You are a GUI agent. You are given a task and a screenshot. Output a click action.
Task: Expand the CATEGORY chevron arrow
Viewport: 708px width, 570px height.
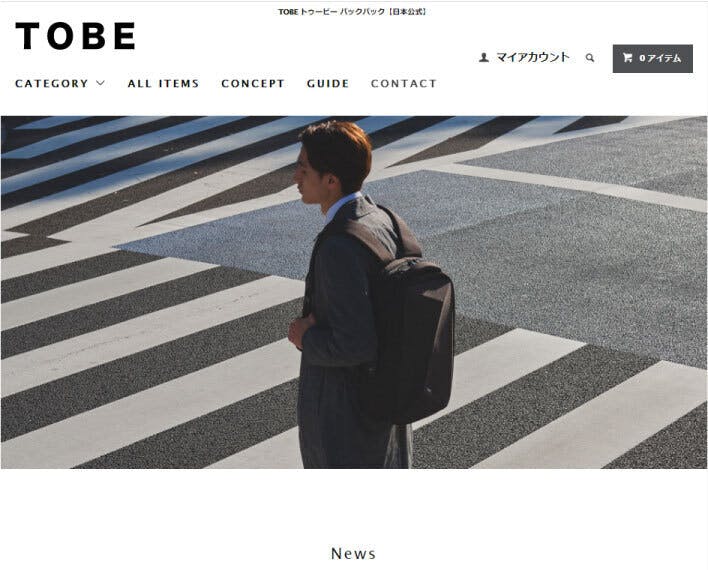pos(101,83)
